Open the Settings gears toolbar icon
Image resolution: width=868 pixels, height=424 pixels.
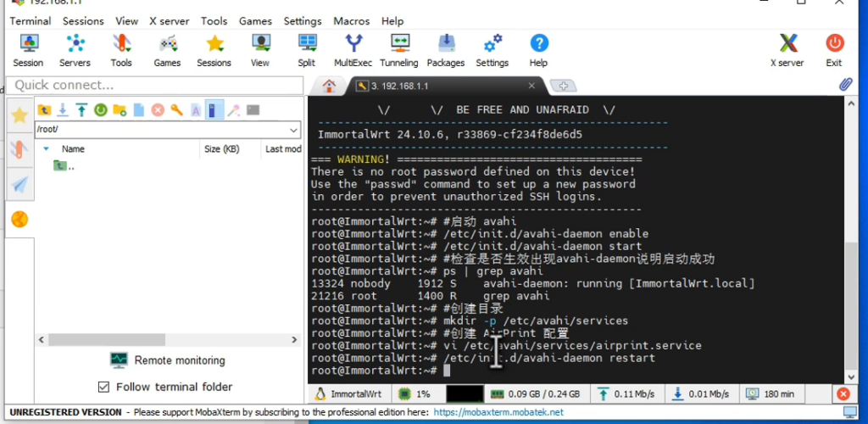coord(492,50)
